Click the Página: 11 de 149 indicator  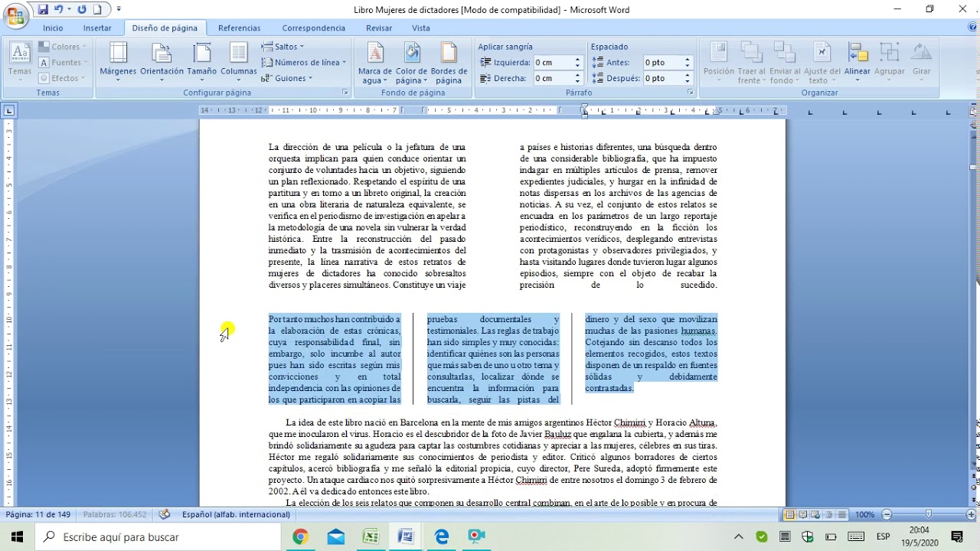(38, 515)
